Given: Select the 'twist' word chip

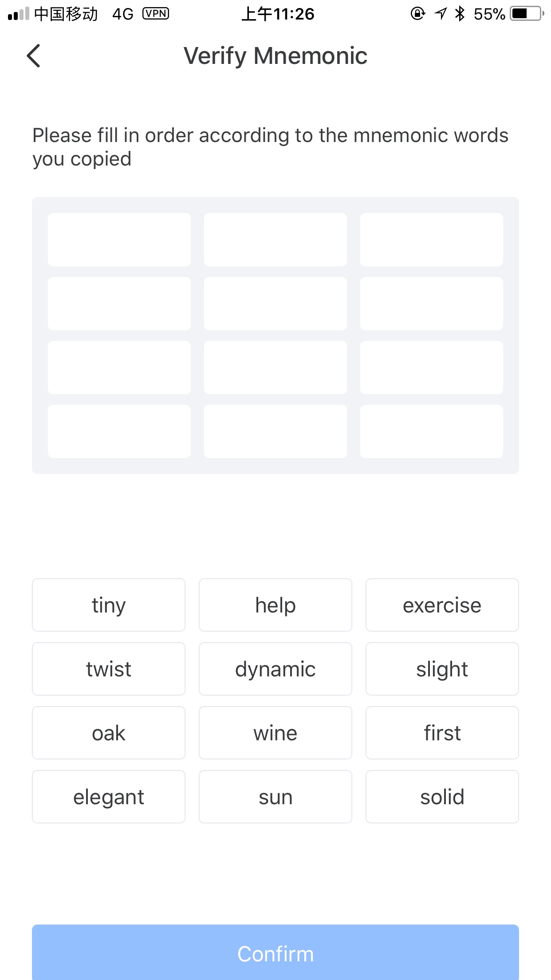Looking at the screenshot, I should [x=109, y=669].
